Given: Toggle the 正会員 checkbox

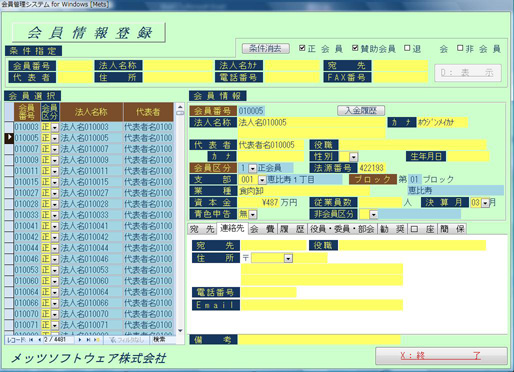Looking at the screenshot, I should click(x=302, y=48).
